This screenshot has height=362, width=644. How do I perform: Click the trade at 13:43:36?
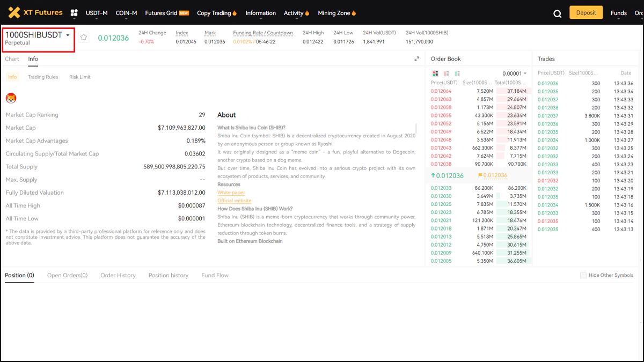pyautogui.click(x=586, y=84)
